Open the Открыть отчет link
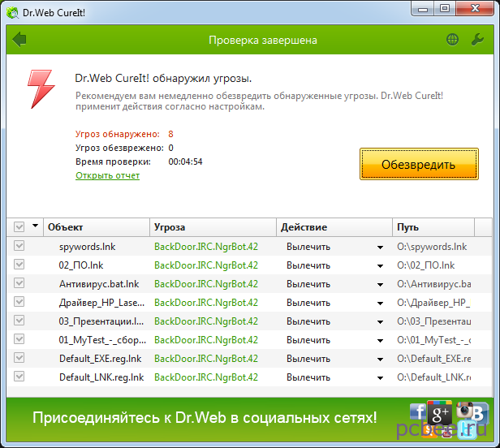 coord(108,175)
